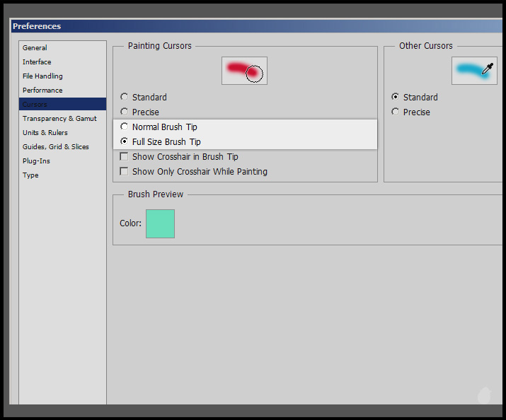Viewport: 506px width, 420px height.
Task: Open the Brush Preview color swatch
Action: click(160, 223)
